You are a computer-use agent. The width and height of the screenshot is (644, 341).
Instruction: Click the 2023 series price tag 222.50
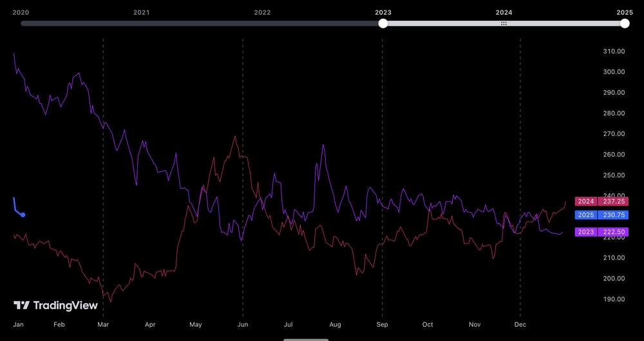601,232
